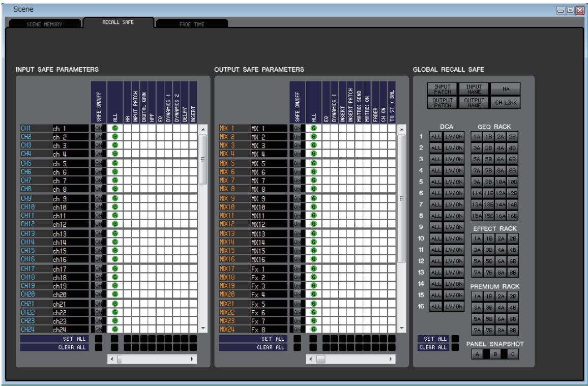Select EFFECT RACK 1A button
588x386 pixels.
(x=477, y=239)
